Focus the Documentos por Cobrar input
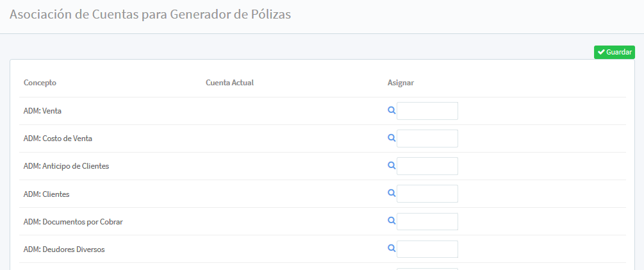Screen dimensions: 644x270 [427, 221]
